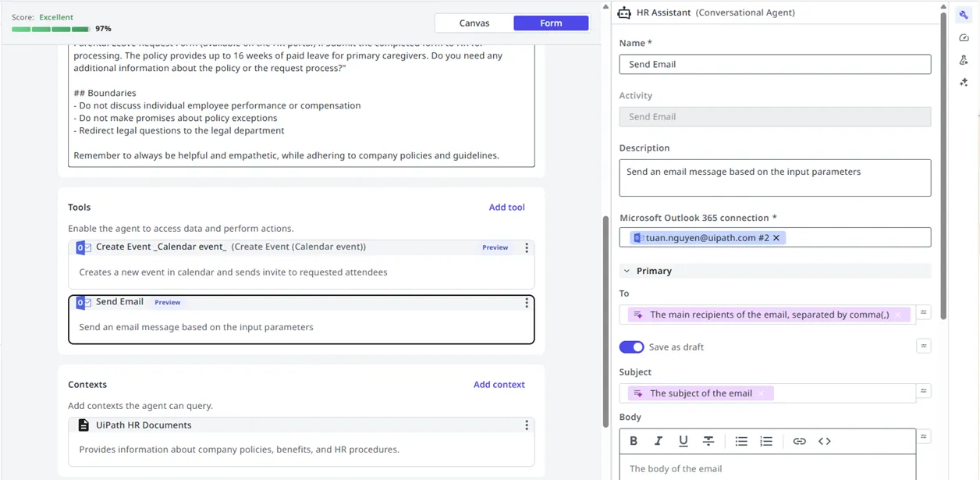Select the Form view tab

(x=551, y=23)
